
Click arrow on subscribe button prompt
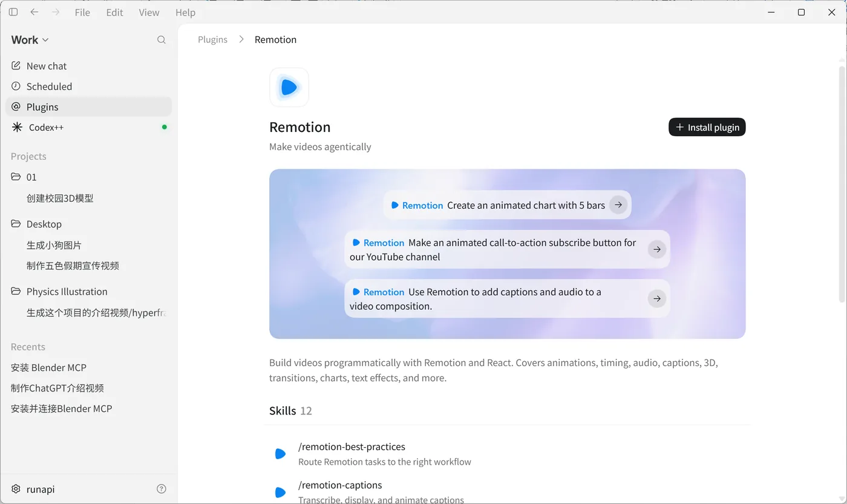(x=657, y=249)
